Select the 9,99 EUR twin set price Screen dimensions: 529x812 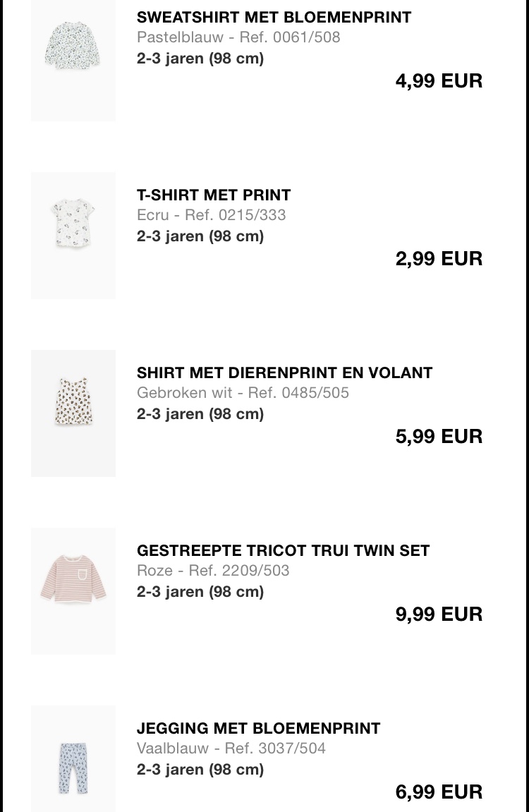coord(439,614)
